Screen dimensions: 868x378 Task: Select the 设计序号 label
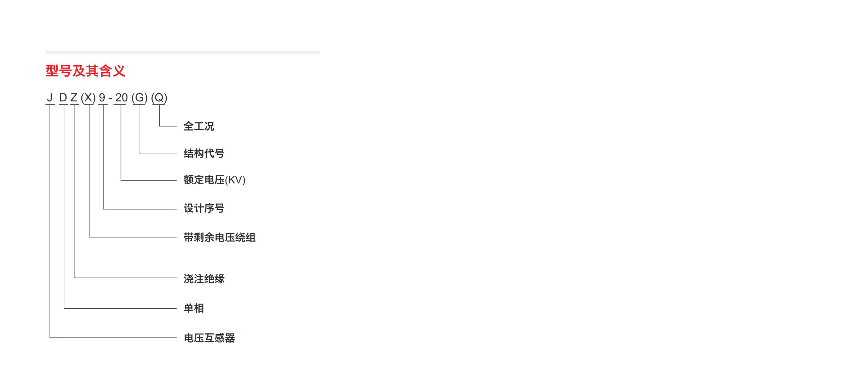point(204,208)
